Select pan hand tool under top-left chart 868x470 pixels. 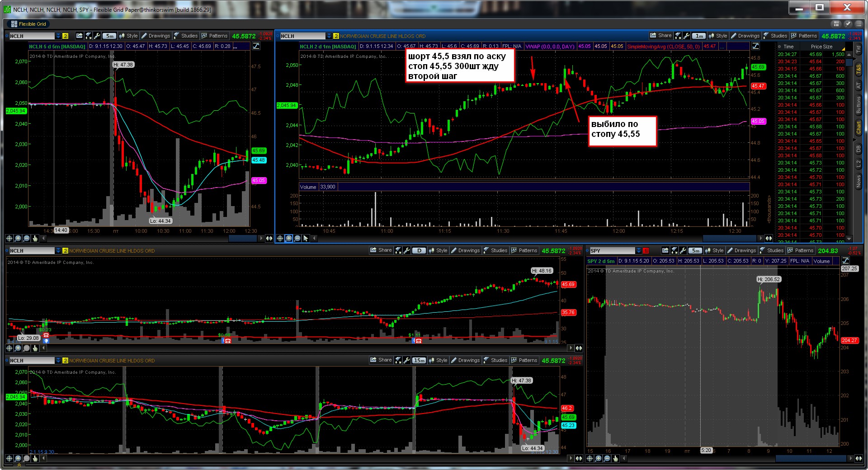(35, 238)
